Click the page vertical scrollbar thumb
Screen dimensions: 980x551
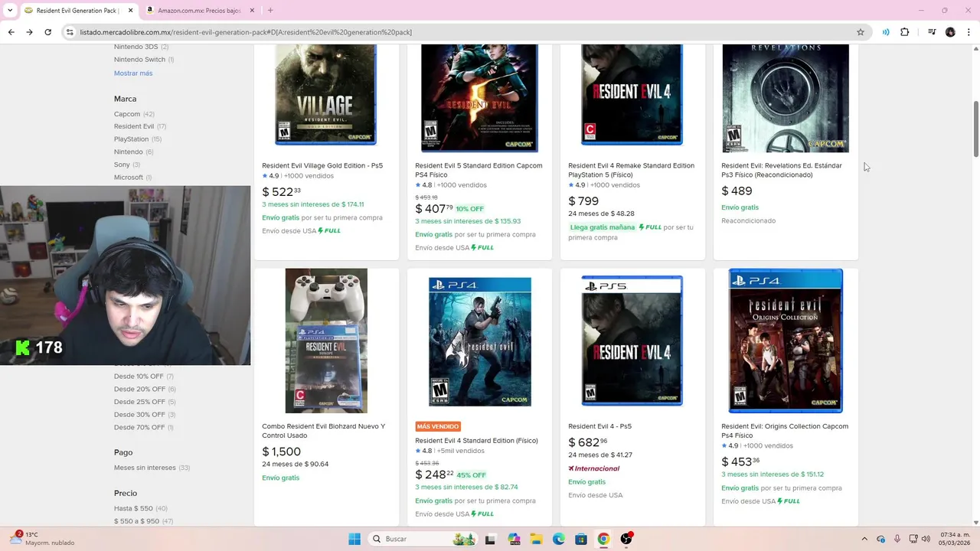[x=975, y=128]
